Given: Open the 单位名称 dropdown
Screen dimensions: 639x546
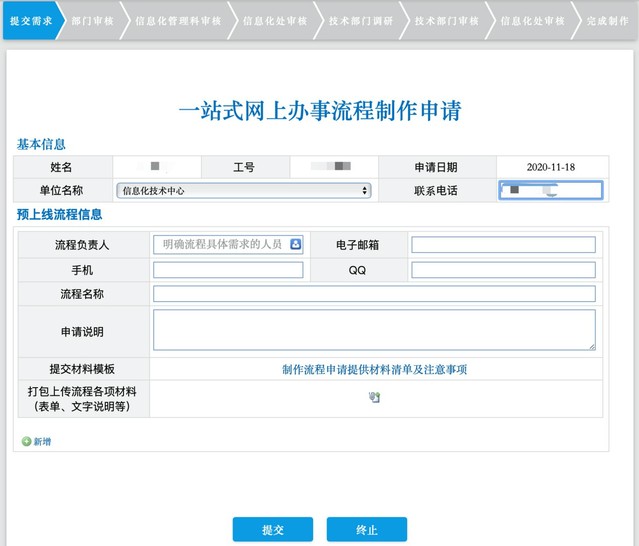Looking at the screenshot, I should click(x=243, y=190).
